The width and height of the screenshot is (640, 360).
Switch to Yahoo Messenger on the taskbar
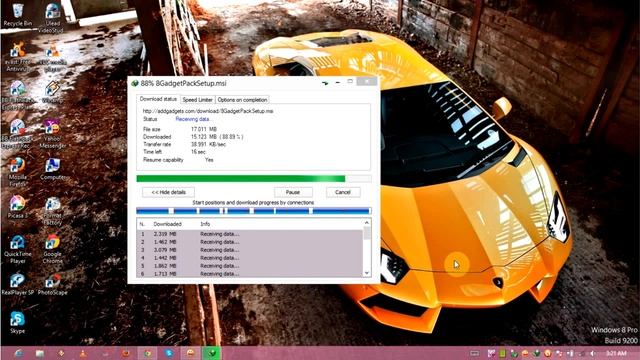[x=191, y=353]
